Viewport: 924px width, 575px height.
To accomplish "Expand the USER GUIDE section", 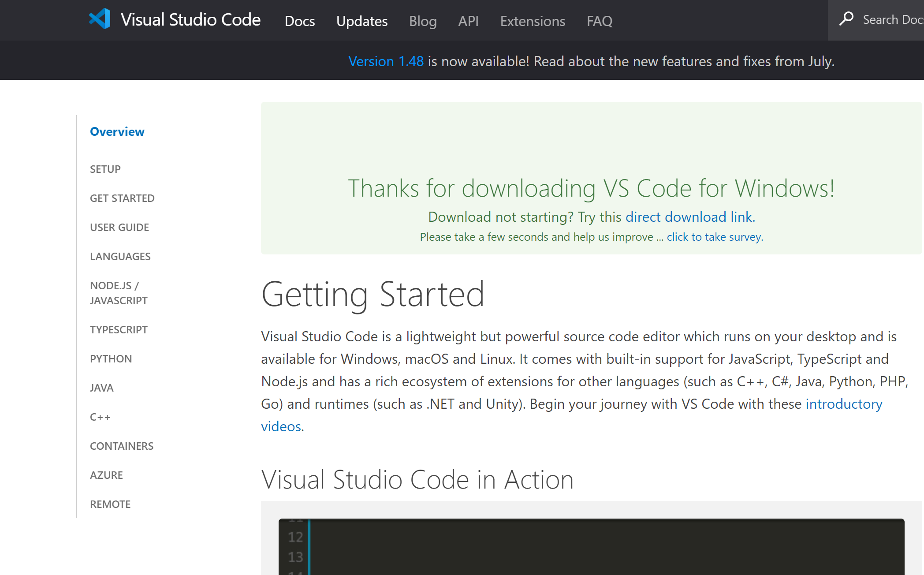I will 119,227.
